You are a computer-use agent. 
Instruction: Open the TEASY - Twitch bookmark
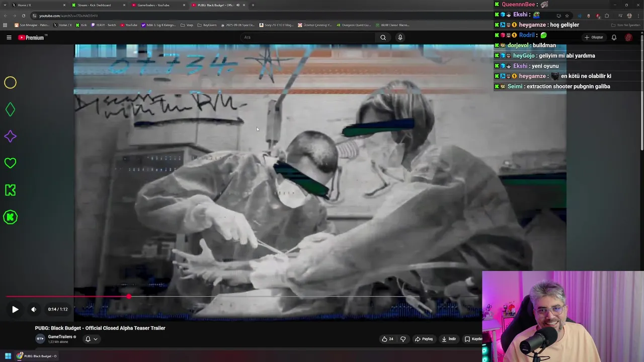coord(103,25)
